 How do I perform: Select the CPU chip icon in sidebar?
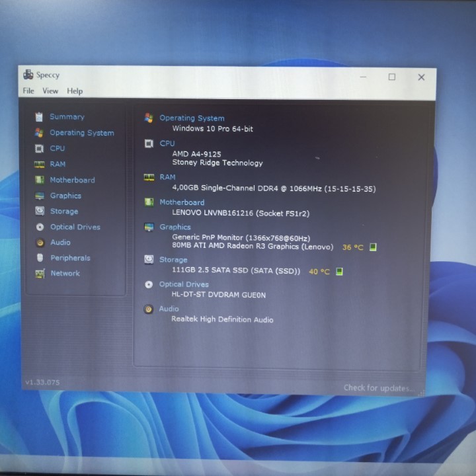pos(40,149)
